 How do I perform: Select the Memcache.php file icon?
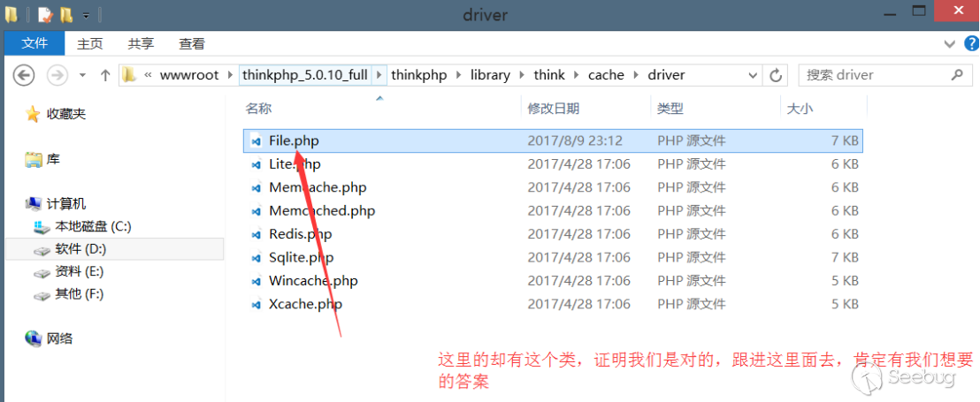click(x=256, y=188)
